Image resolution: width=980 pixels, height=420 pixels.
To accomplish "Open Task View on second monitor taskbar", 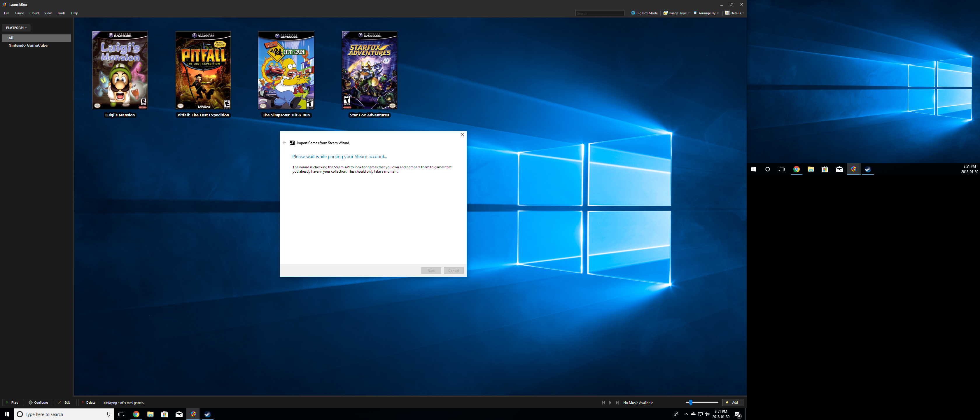I will [x=782, y=169].
